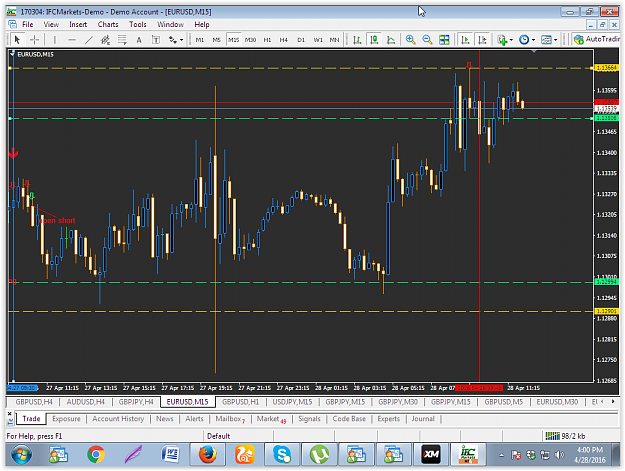Open the Help menu

tap(202, 24)
